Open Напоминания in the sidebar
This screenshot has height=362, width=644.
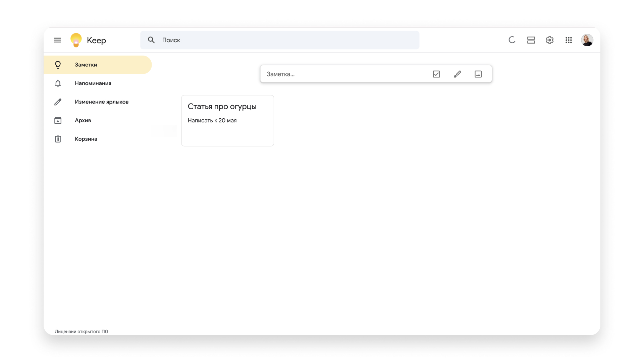98,83
